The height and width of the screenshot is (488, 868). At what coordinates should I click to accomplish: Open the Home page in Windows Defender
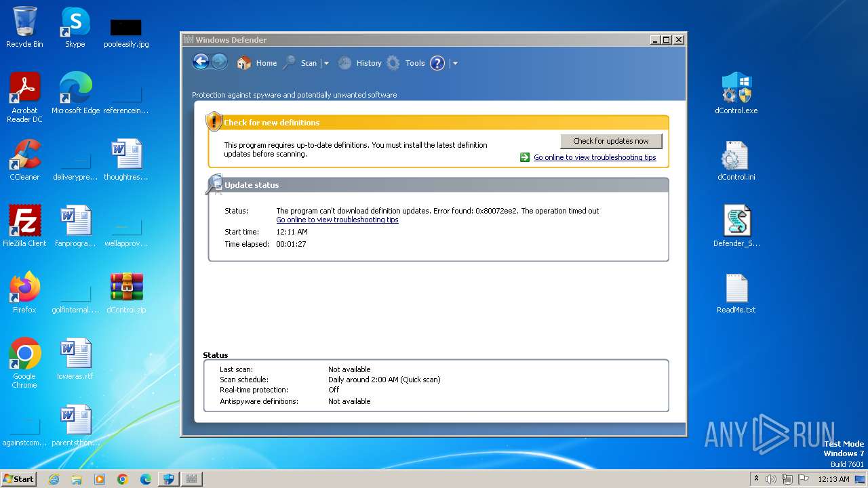(x=257, y=63)
